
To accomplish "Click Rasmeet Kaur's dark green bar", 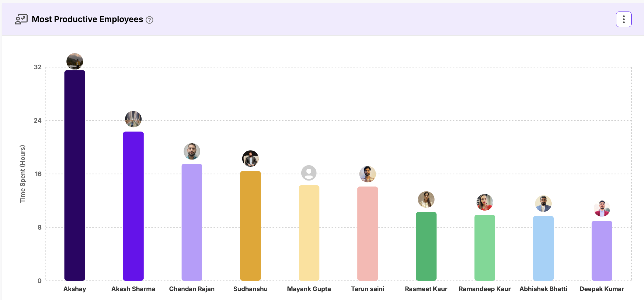I will pos(426,246).
